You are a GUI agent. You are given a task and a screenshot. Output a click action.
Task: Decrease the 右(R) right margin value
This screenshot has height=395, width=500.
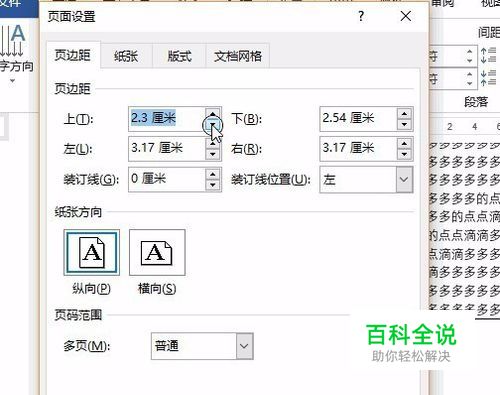click(x=404, y=155)
